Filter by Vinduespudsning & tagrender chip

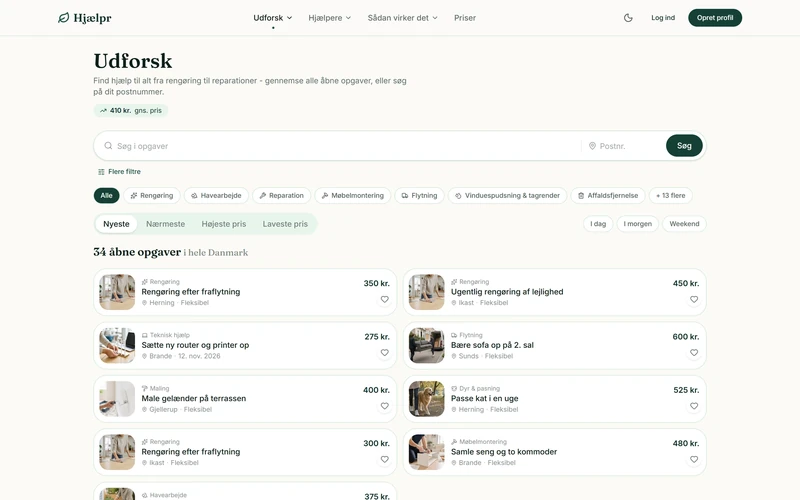[x=507, y=195]
